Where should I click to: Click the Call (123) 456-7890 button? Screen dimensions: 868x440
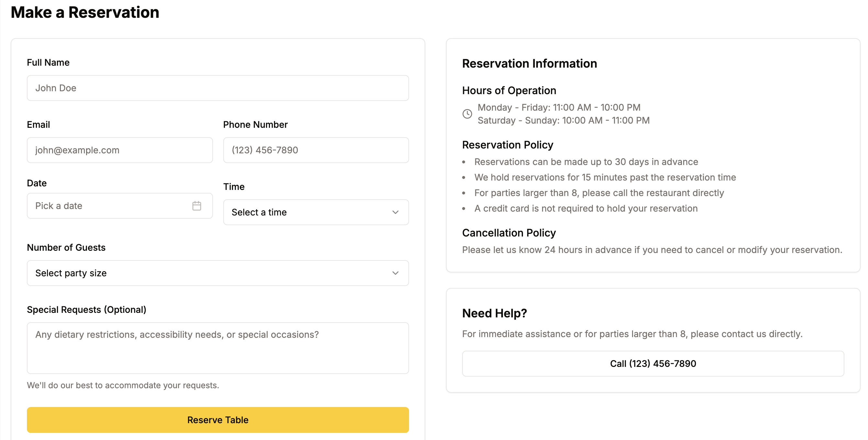(653, 364)
